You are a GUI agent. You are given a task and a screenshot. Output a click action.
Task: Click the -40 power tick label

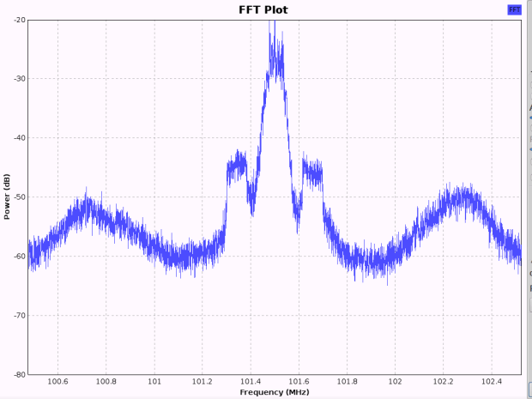pyautogui.click(x=20, y=138)
